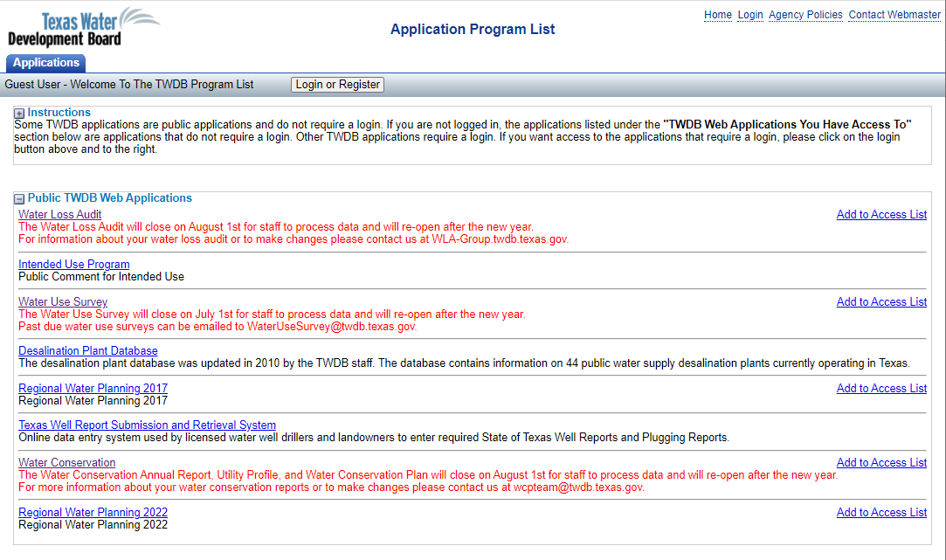The width and height of the screenshot is (946, 560).
Task: Expand the Instructions section
Action: (x=19, y=114)
